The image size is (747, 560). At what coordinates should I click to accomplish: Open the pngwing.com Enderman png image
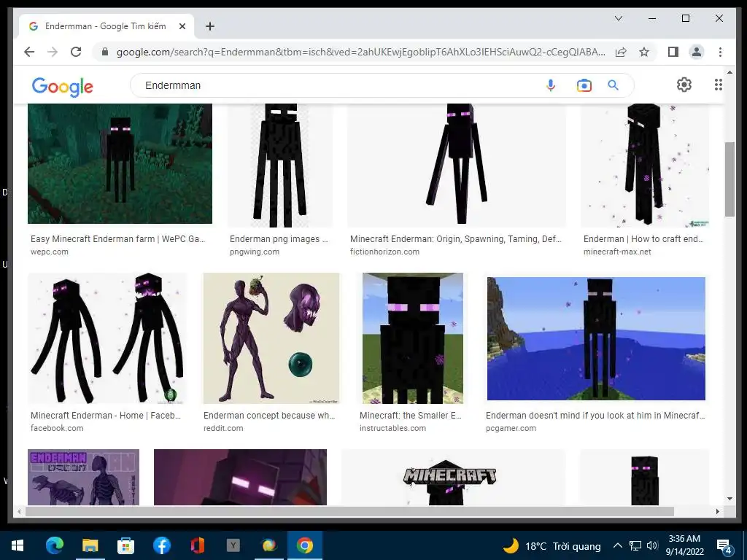point(280,166)
